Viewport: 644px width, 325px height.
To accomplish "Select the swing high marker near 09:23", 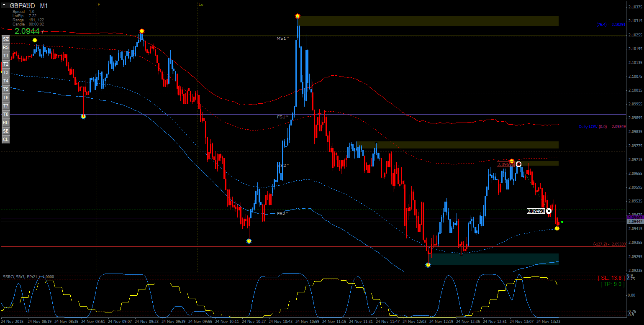I will 142,31.
